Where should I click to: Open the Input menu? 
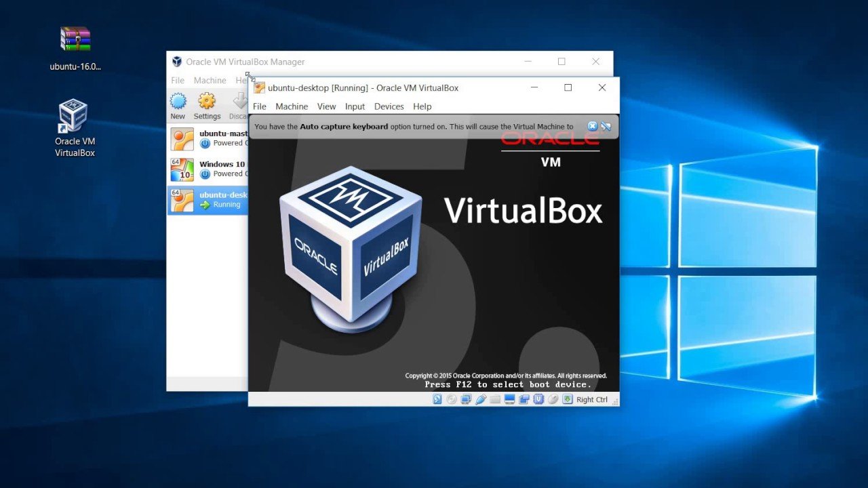point(355,106)
